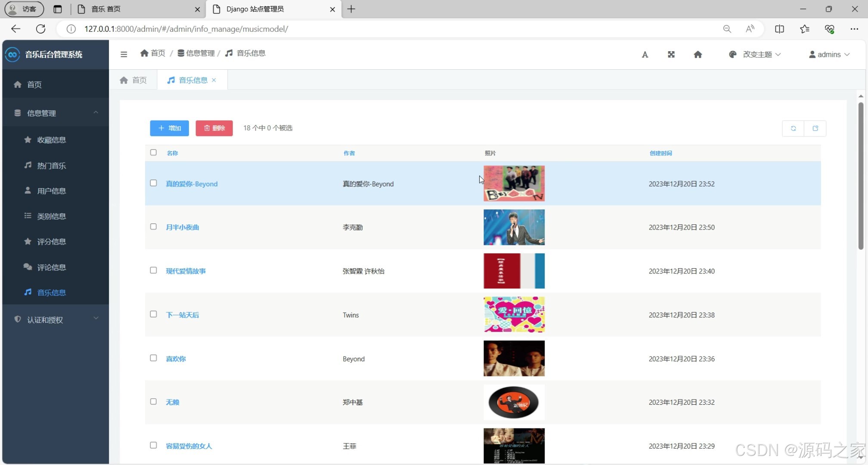Tick the select-all header checkbox
868x465 pixels.
click(x=153, y=152)
